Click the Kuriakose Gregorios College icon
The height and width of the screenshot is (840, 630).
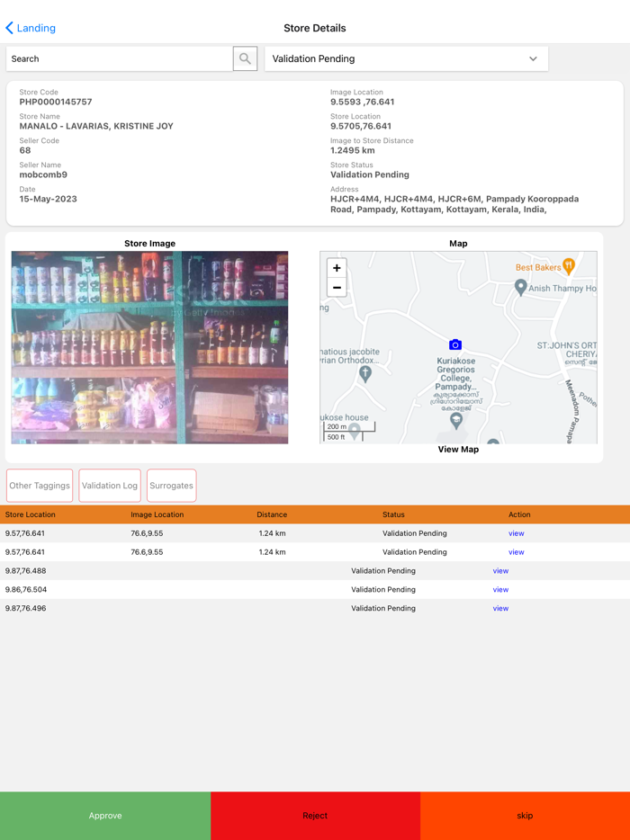455,419
